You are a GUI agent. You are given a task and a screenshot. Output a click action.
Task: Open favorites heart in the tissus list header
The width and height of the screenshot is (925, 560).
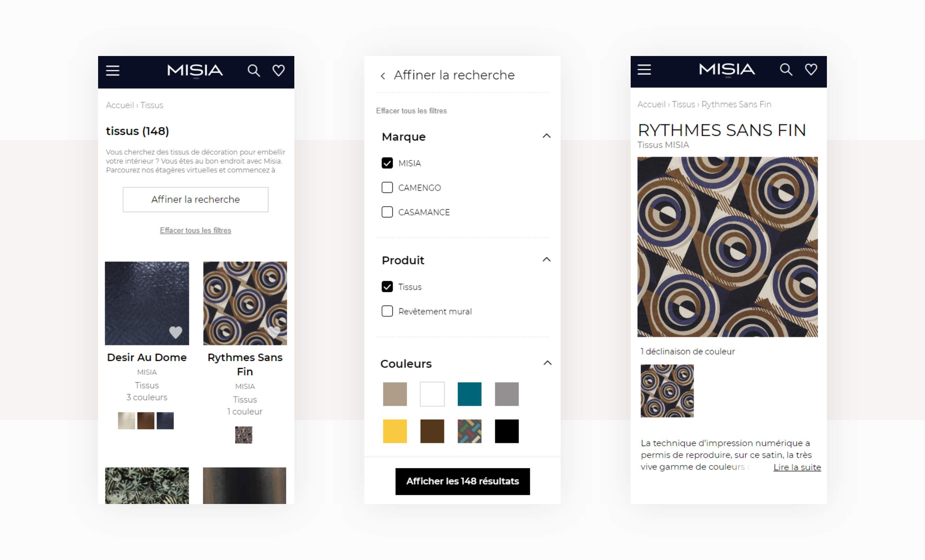[x=279, y=70]
